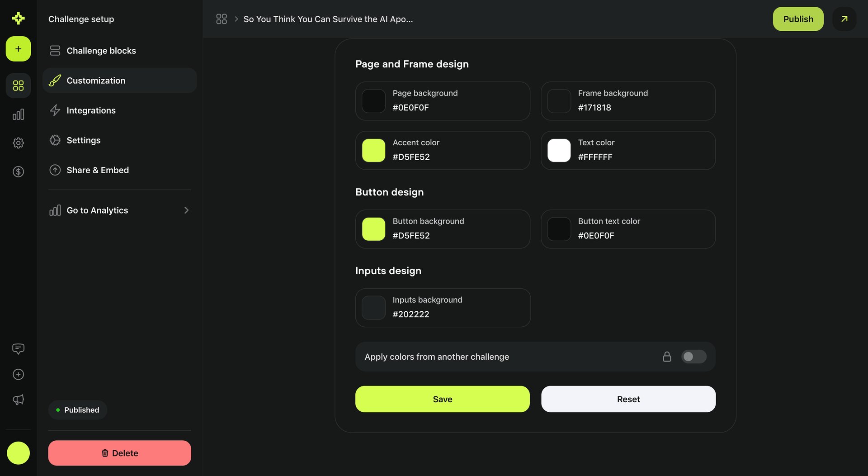Enable Apply colors from another challenge

click(693, 357)
